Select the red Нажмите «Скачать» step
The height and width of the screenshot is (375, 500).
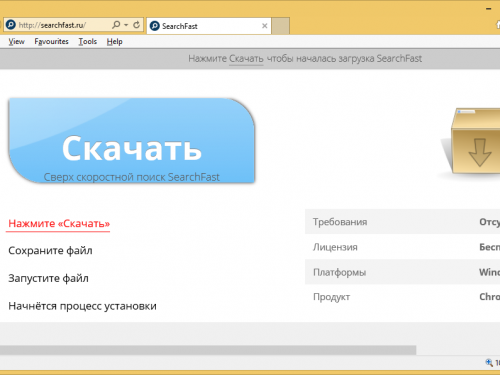tap(59, 224)
